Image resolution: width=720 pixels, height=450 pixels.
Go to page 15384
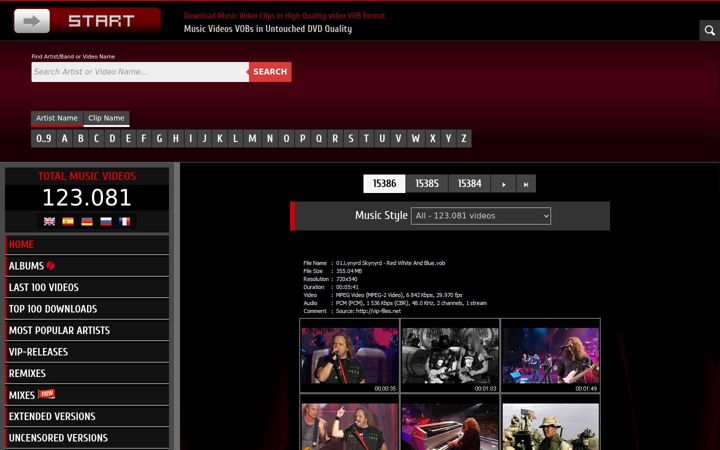tap(469, 184)
